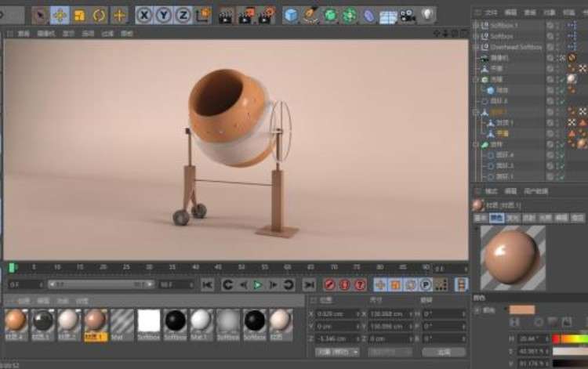The height and width of the screenshot is (369, 588).
Task: Open the first menu in object manager
Action: click(x=490, y=13)
